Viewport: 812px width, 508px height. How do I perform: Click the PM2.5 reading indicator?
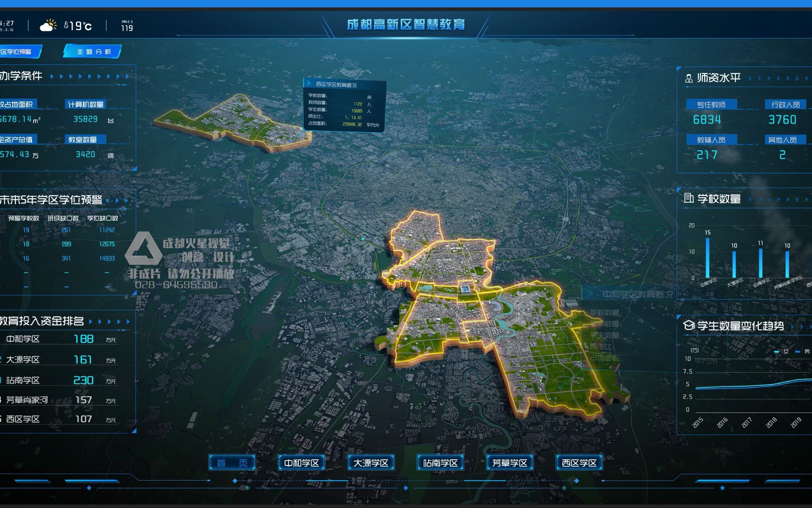pyautogui.click(x=127, y=26)
